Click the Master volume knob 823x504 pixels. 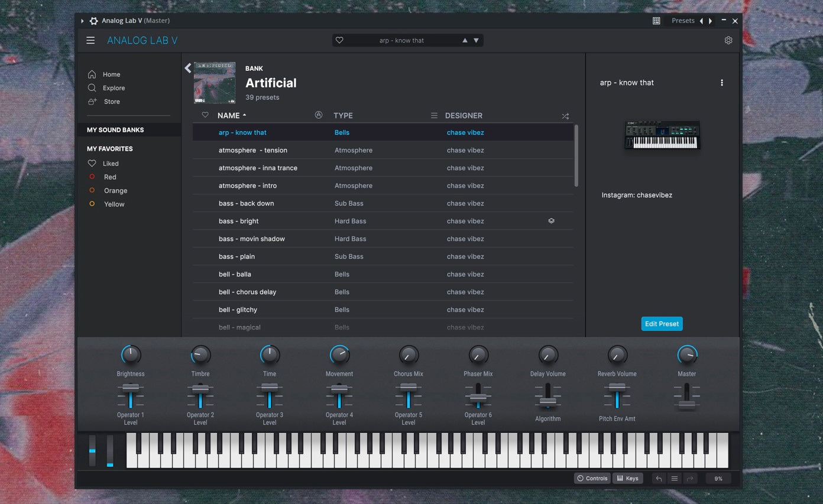pos(687,355)
